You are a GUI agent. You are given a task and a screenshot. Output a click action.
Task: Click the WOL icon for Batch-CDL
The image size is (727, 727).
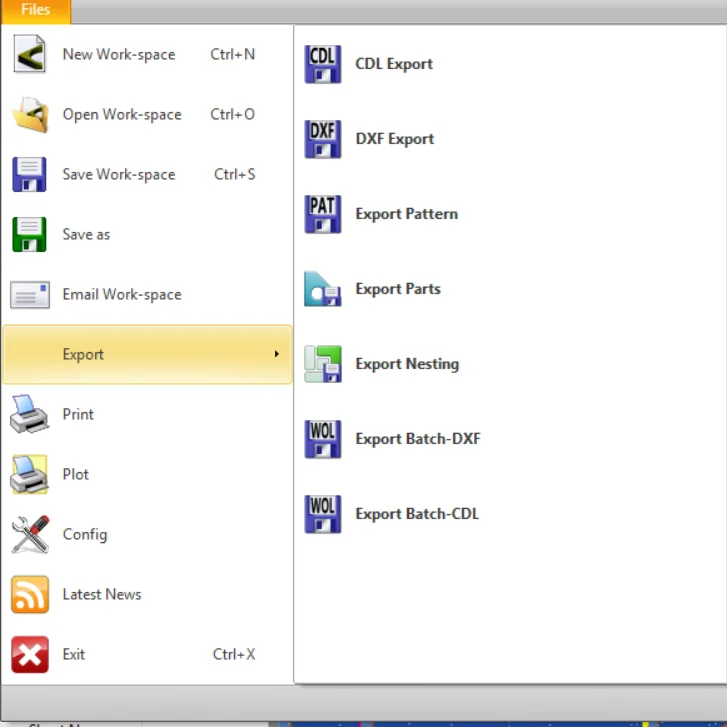323,514
